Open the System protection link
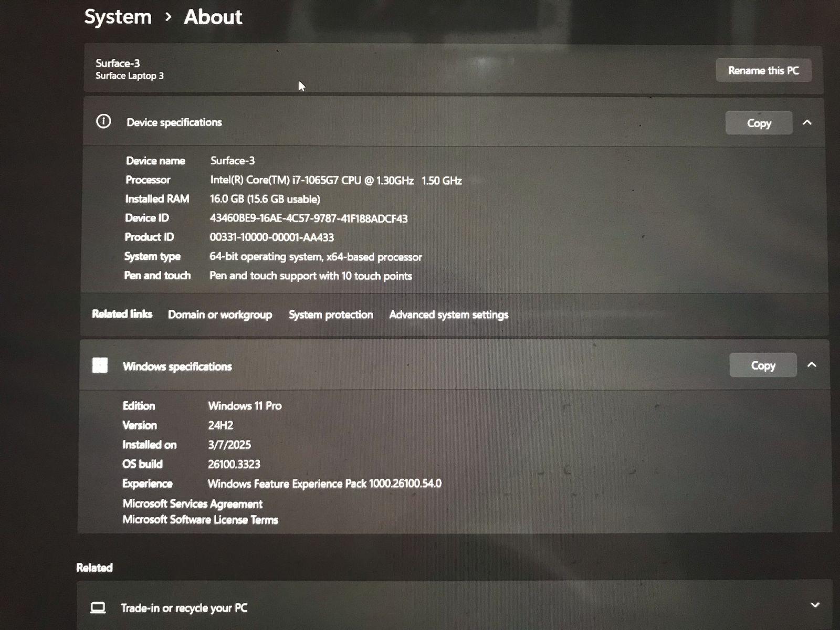 point(331,314)
